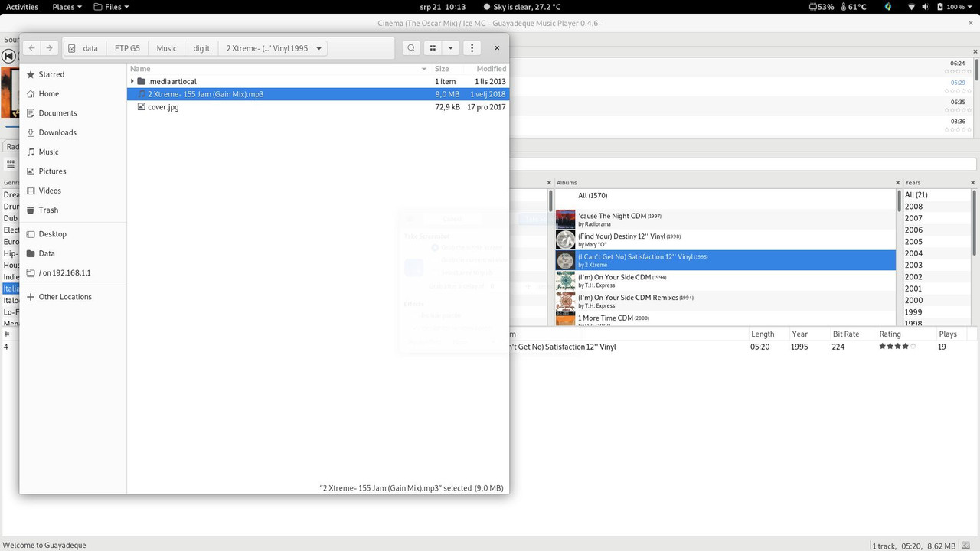
Task: Select 2 Xtreme- 155 Jam (Gain Mix).mp3 file
Action: tap(318, 94)
